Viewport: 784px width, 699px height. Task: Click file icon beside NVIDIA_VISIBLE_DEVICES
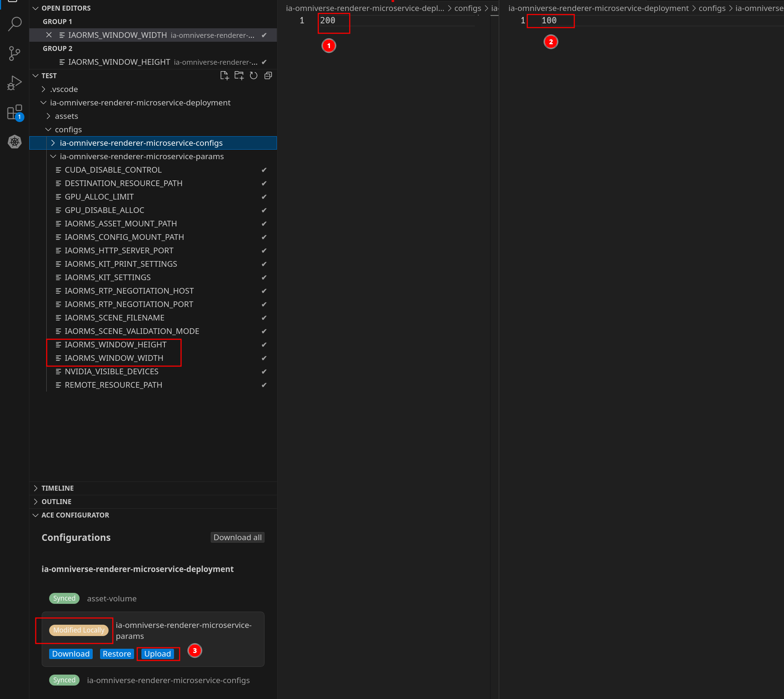coord(58,371)
